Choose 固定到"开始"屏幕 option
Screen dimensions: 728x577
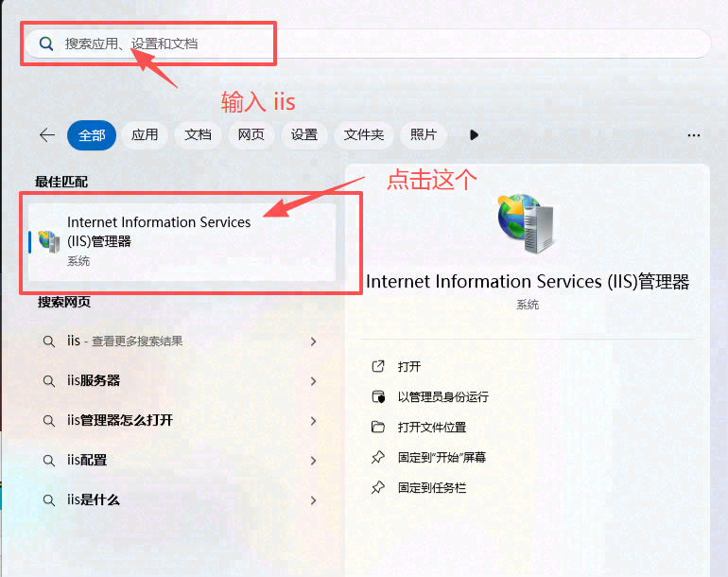coord(442,457)
